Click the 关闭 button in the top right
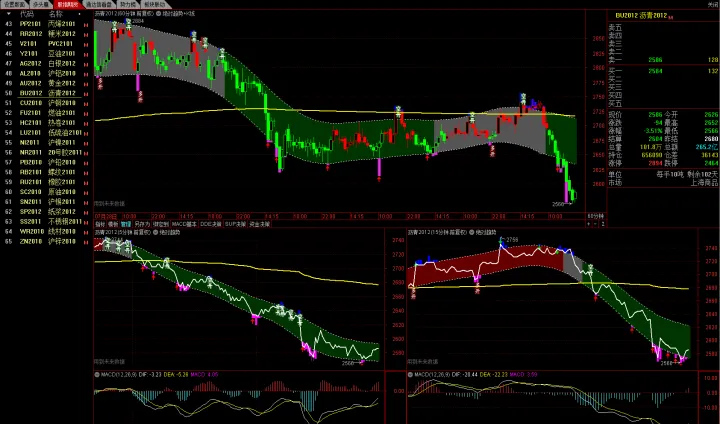Viewport: 720px width, 424px height. pos(712,4)
